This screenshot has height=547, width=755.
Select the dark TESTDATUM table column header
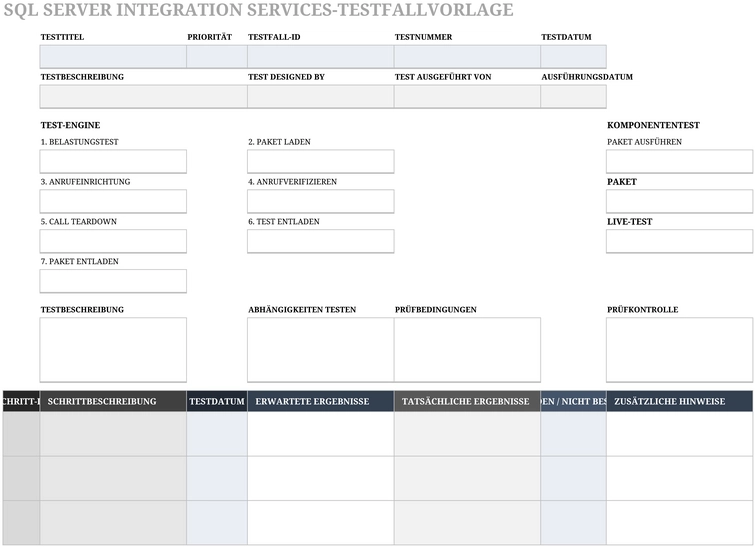[217, 401]
